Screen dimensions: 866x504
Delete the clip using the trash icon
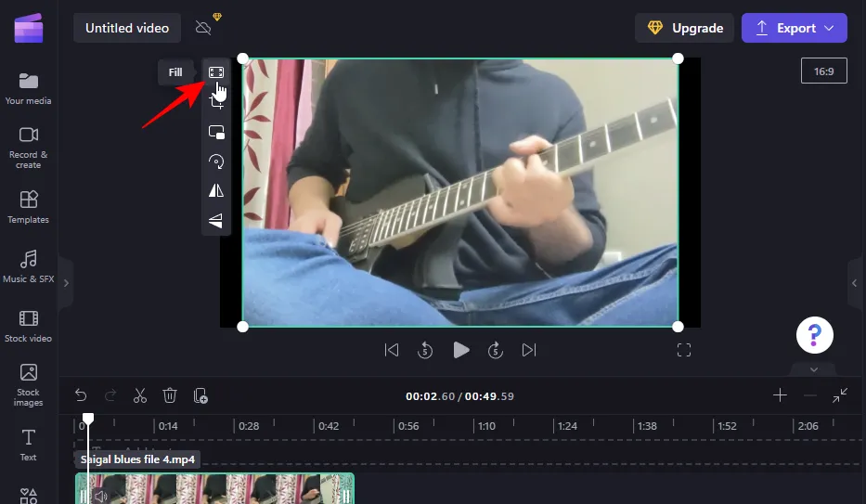(x=170, y=395)
